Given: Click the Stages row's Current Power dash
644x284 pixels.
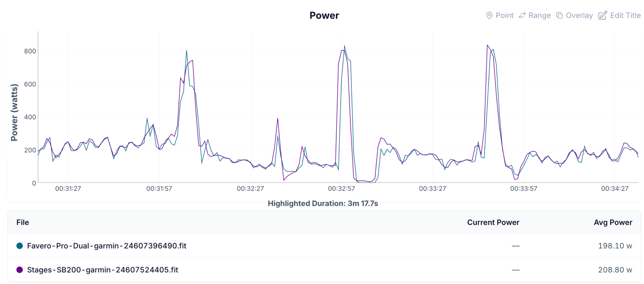Looking at the screenshot, I should (x=516, y=270).
